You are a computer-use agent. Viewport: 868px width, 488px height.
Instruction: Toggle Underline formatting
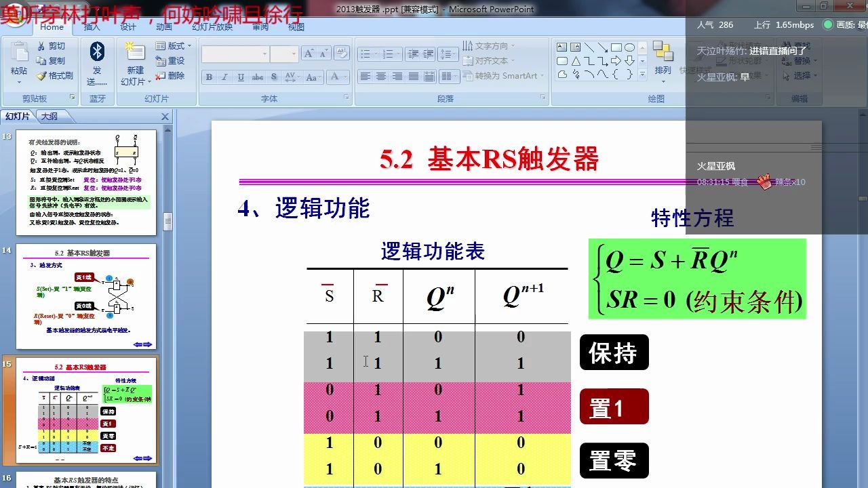pos(241,77)
